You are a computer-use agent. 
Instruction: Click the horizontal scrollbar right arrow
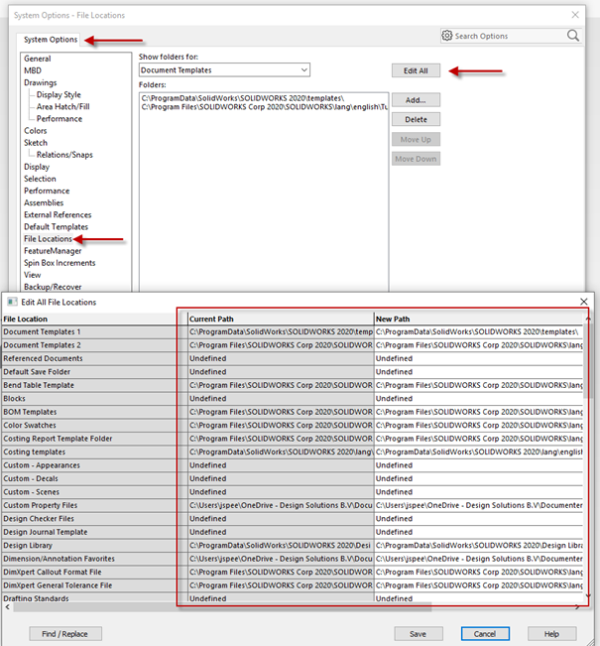coord(577,607)
